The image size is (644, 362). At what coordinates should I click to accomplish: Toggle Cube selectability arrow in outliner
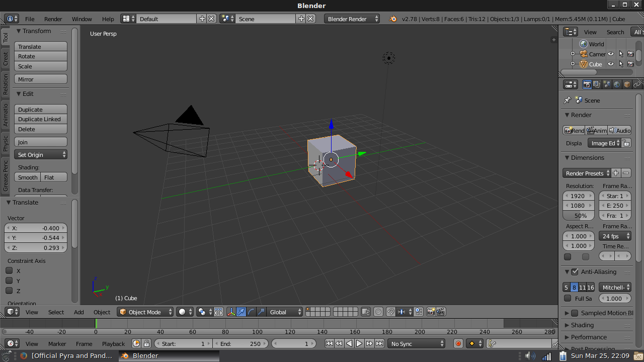click(x=621, y=64)
